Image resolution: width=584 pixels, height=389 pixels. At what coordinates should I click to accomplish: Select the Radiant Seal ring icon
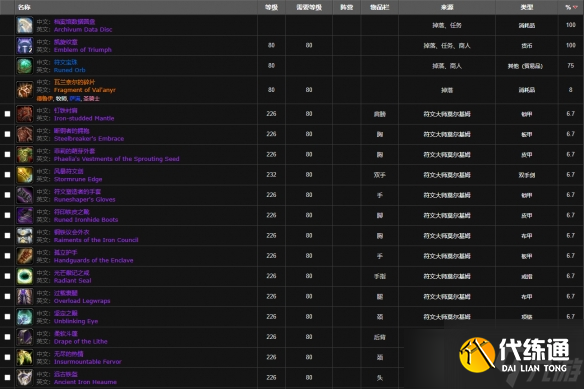(25, 276)
